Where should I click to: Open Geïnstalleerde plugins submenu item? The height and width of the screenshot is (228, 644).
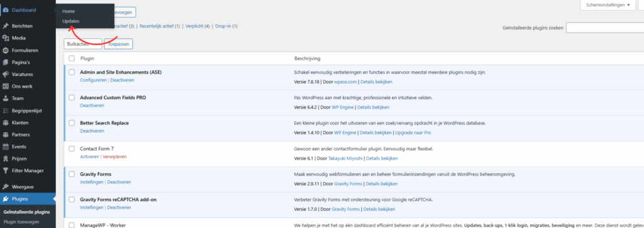(26, 212)
